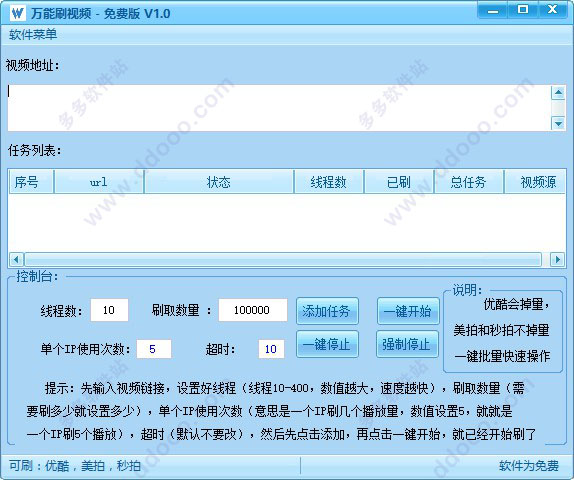This screenshot has width=574, height=480.
Task: Click the 已刷 column header
Action: point(399,182)
